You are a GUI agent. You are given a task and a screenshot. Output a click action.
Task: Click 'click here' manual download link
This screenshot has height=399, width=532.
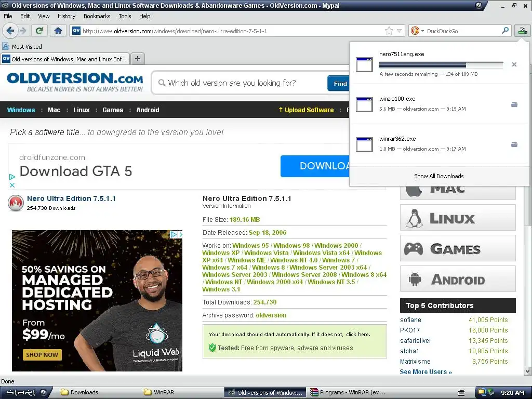click(357, 334)
